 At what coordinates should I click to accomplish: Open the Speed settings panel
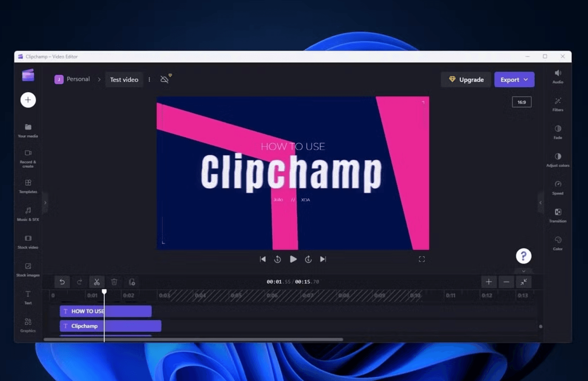tap(558, 188)
